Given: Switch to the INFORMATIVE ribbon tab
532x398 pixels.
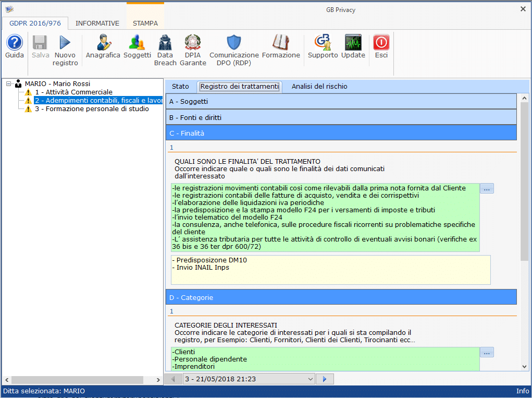Looking at the screenshot, I should point(97,23).
